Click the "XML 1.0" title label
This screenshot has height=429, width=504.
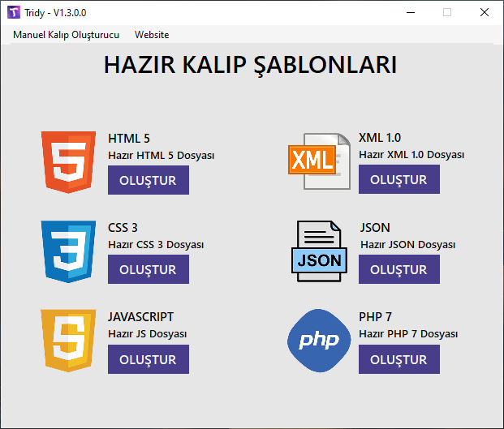pos(380,138)
